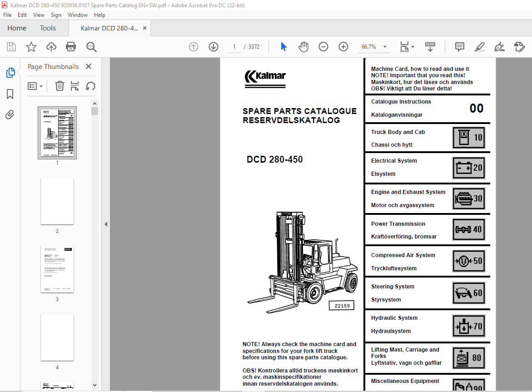This screenshot has height=392, width=532.
Task: Click Engine and Exhaust System 30 section
Action: click(x=428, y=198)
